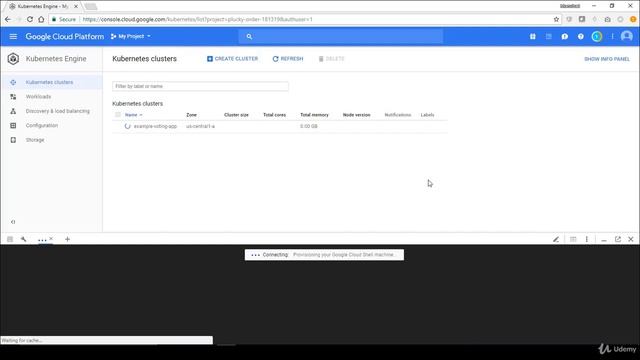Click the Kubernetes Engine hexagon logo
This screenshot has height=360, width=640.
13,59
